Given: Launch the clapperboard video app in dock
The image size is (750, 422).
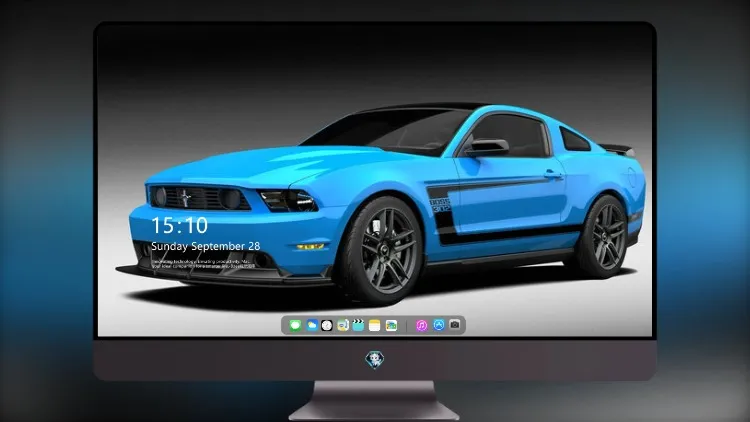Looking at the screenshot, I should click(358, 326).
